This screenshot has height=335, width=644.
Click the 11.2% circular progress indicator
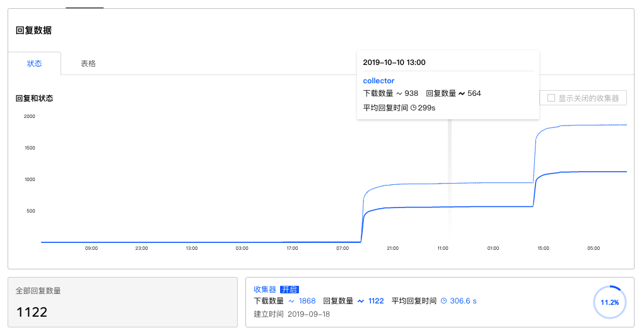tap(609, 302)
